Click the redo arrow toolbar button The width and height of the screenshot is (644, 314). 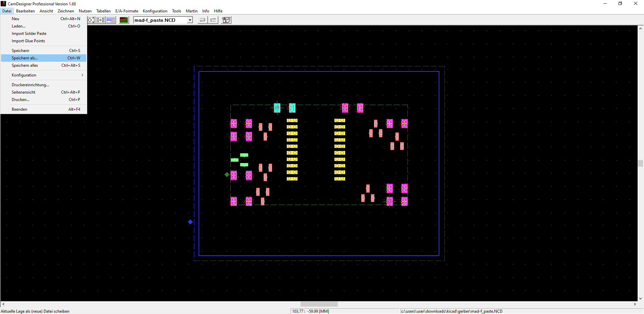[213, 20]
